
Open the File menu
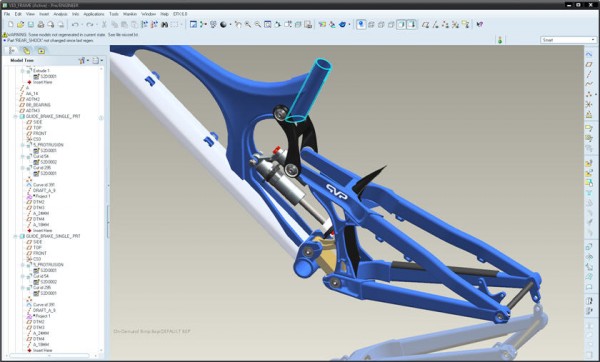(7, 14)
